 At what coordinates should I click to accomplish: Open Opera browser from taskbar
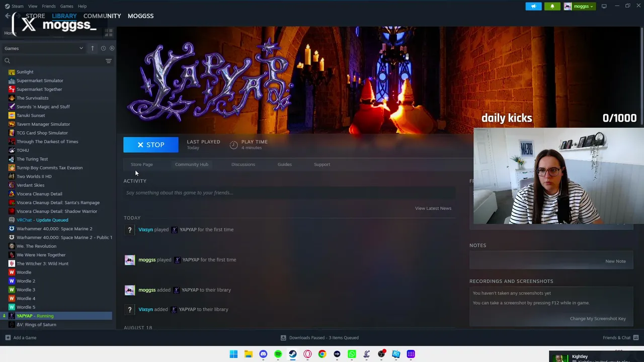click(x=307, y=354)
